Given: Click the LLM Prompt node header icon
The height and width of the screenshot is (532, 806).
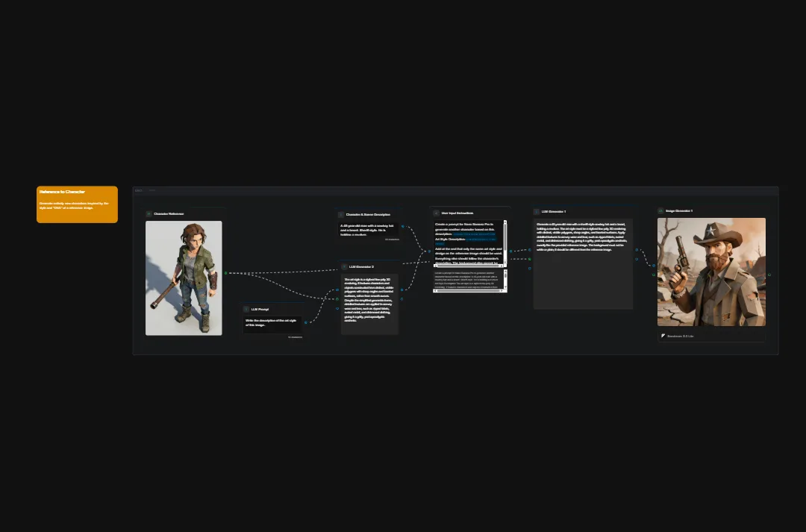Looking at the screenshot, I should (245, 309).
